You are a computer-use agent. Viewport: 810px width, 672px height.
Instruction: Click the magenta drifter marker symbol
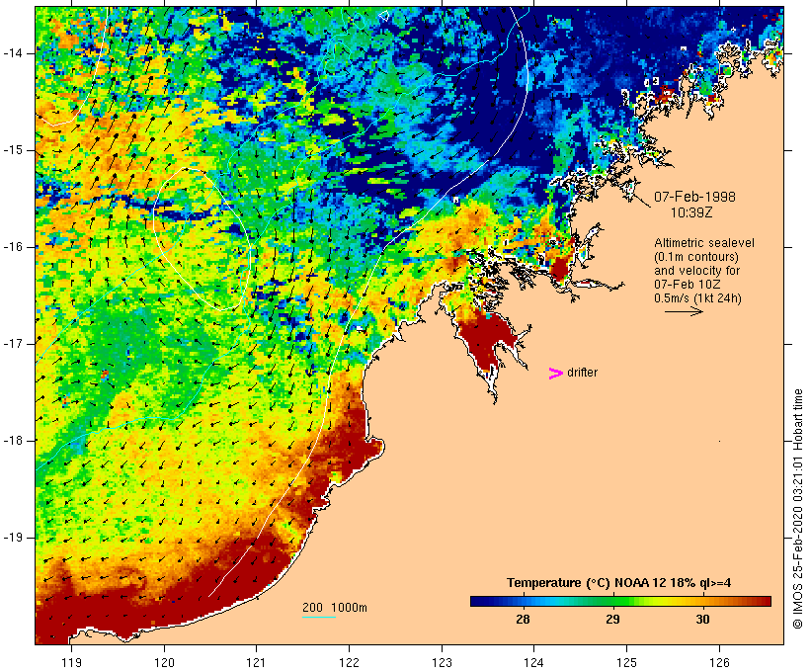tap(555, 374)
